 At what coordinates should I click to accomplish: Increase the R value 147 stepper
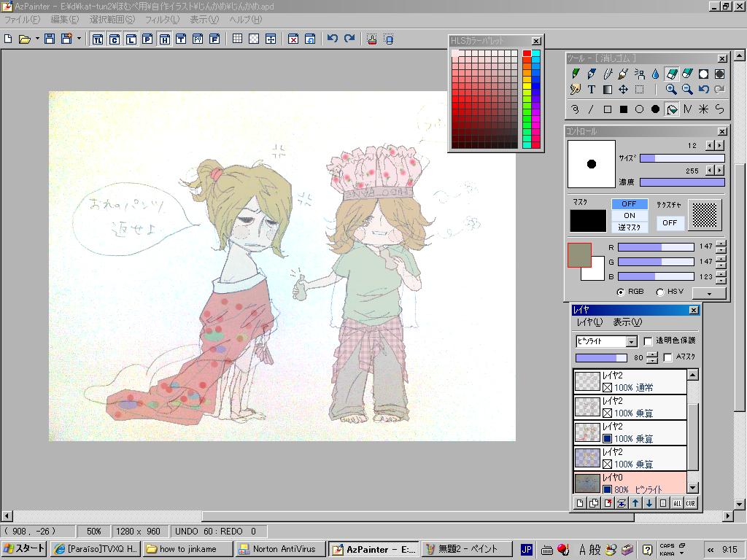(x=721, y=244)
